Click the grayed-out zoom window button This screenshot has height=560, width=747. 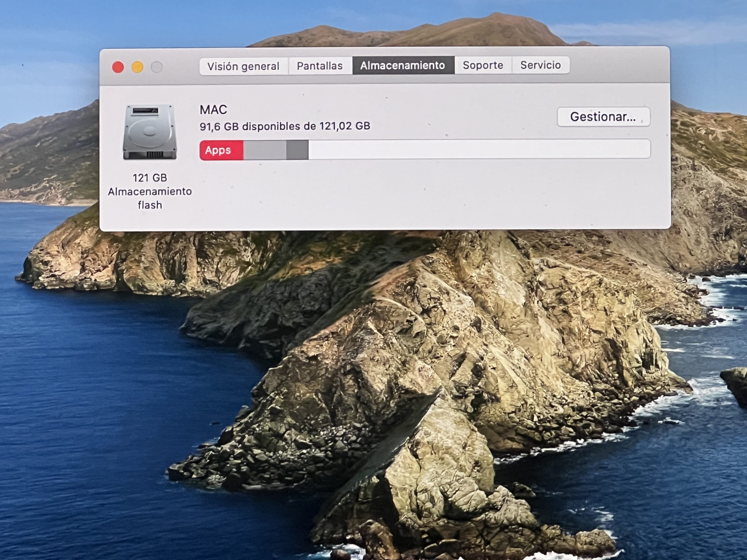click(x=157, y=67)
